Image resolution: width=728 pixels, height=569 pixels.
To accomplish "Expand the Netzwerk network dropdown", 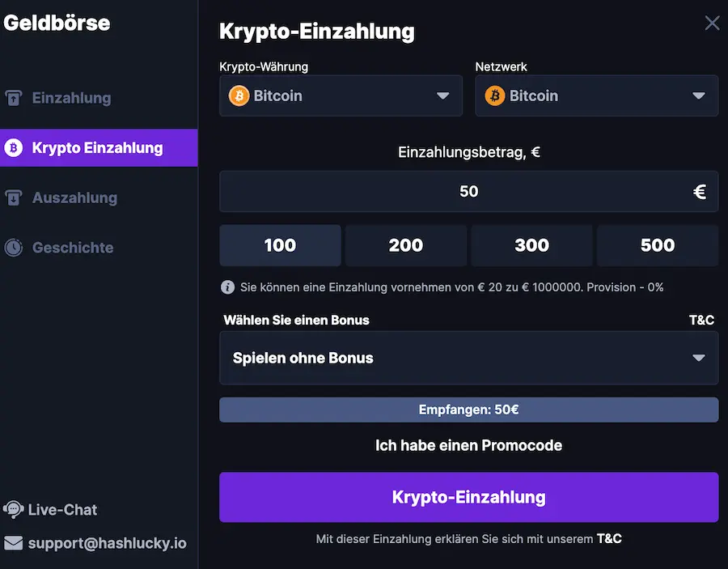I will (596, 96).
